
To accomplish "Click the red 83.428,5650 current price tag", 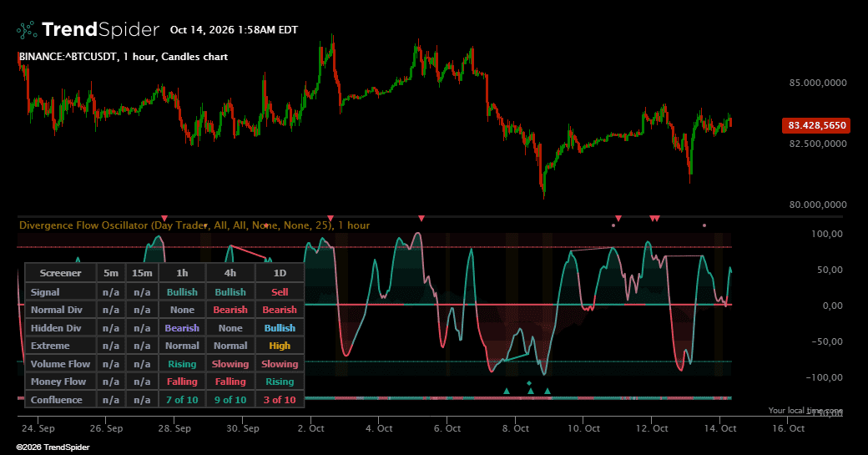I will [816, 125].
